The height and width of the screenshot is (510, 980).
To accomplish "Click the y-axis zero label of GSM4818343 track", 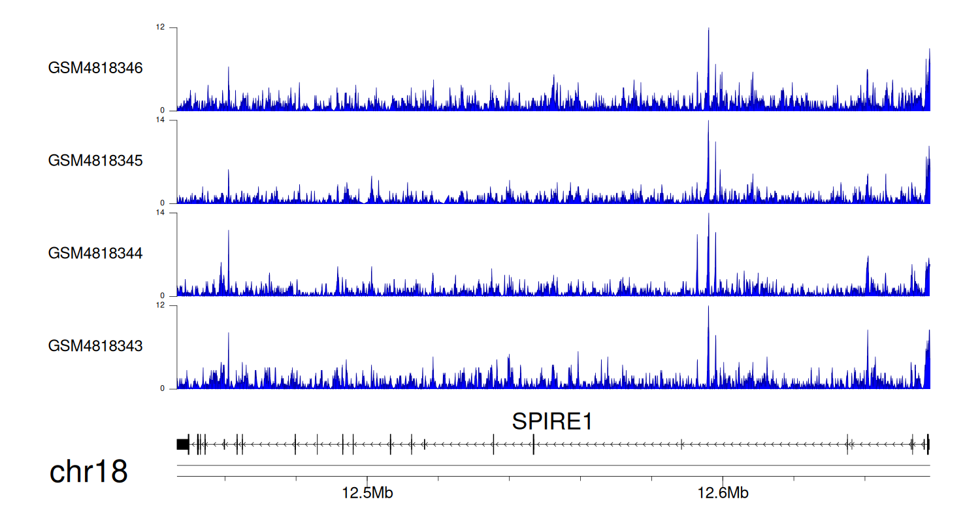I will pos(163,389).
